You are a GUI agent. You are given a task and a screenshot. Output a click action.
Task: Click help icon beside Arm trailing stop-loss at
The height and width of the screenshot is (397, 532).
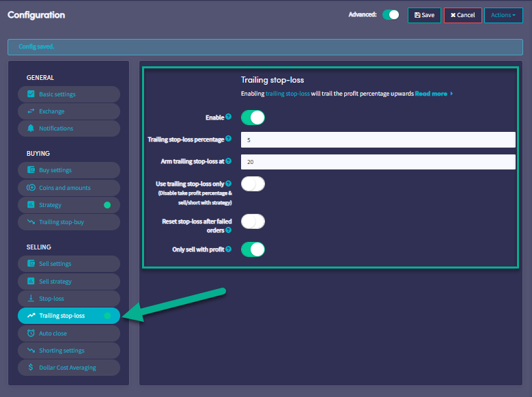[x=228, y=161]
